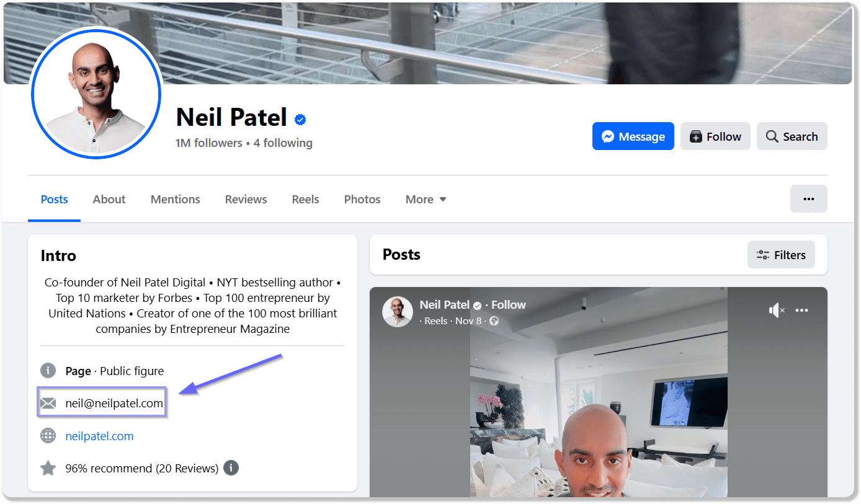Open the reel's three-dot options menu
This screenshot has height=504, width=861.
(802, 310)
